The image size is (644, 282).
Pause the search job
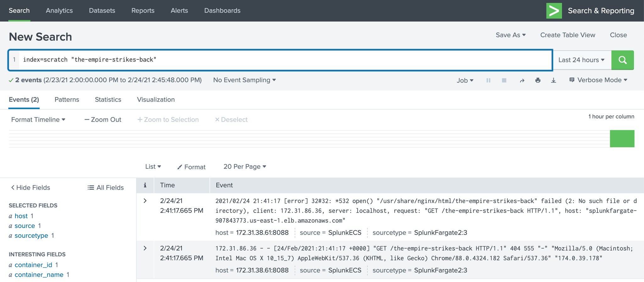point(488,80)
